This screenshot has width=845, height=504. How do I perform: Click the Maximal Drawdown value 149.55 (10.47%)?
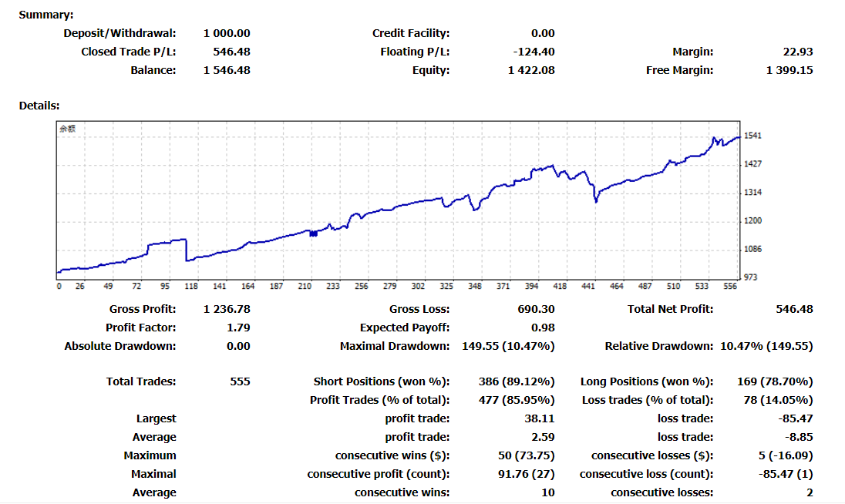click(x=508, y=346)
